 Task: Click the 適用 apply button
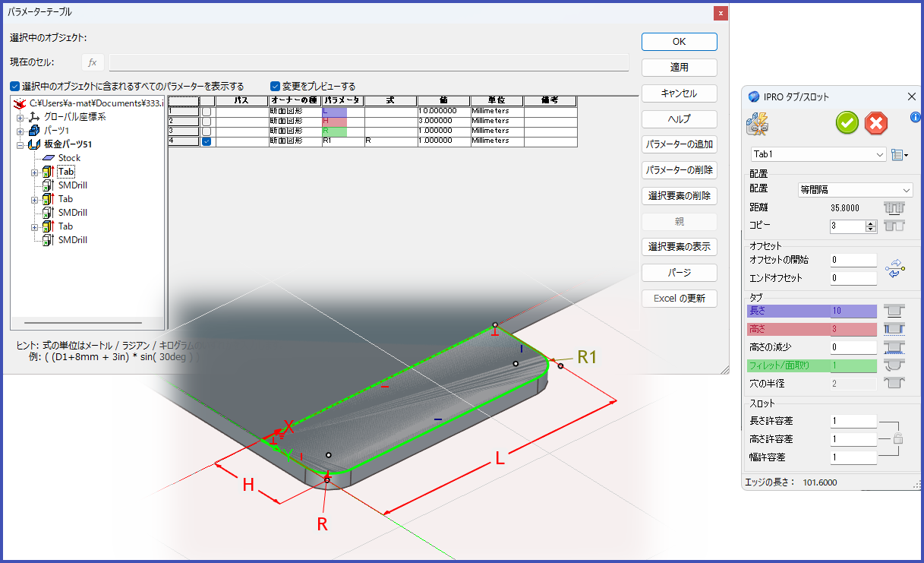[679, 68]
